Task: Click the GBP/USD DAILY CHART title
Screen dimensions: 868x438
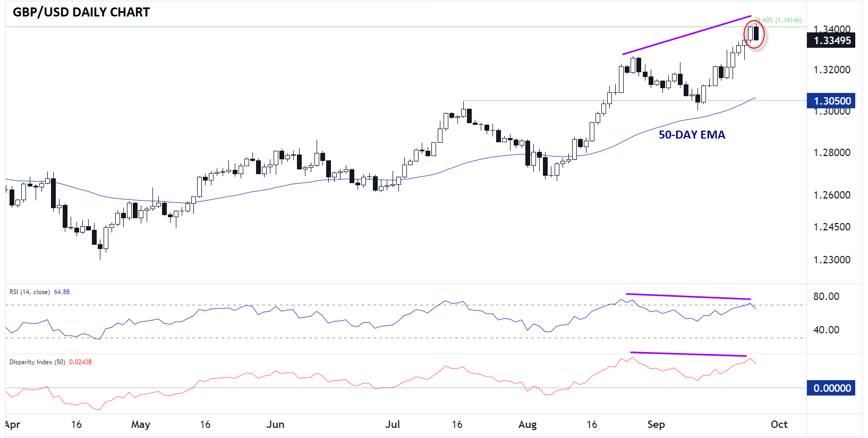Action: [81, 12]
